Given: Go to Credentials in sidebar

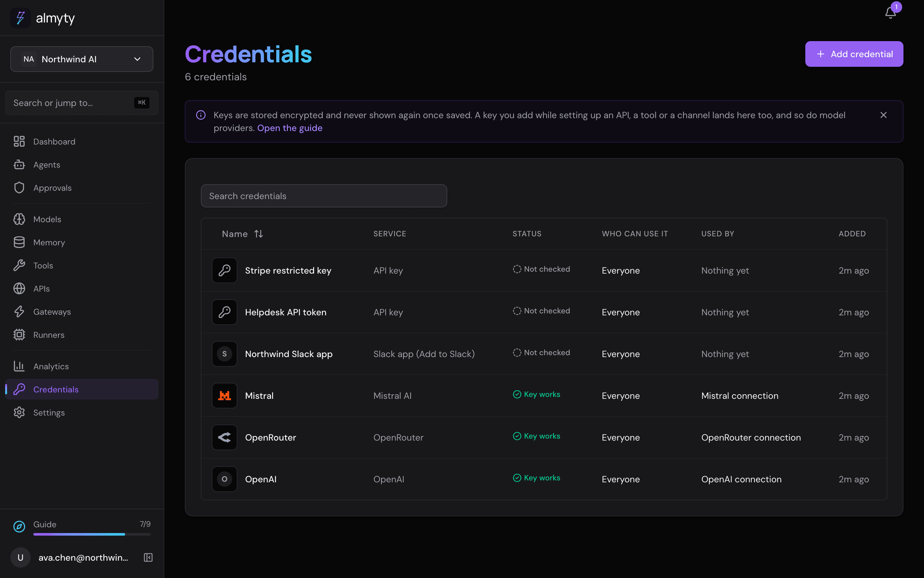Looking at the screenshot, I should point(82,389).
